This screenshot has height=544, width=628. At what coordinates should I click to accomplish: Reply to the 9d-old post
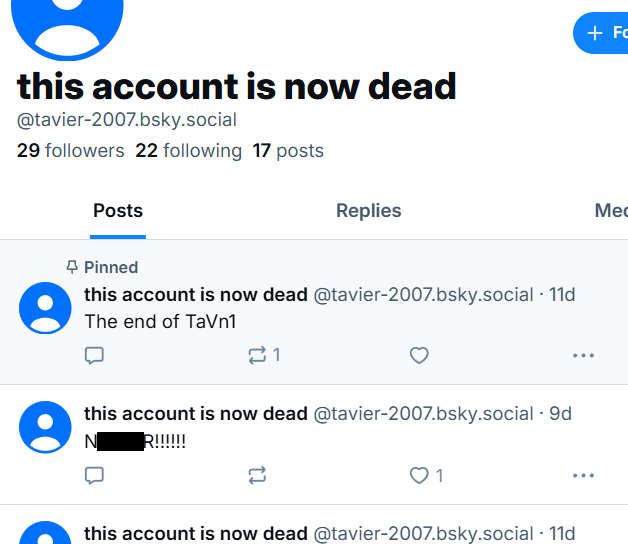(95, 475)
